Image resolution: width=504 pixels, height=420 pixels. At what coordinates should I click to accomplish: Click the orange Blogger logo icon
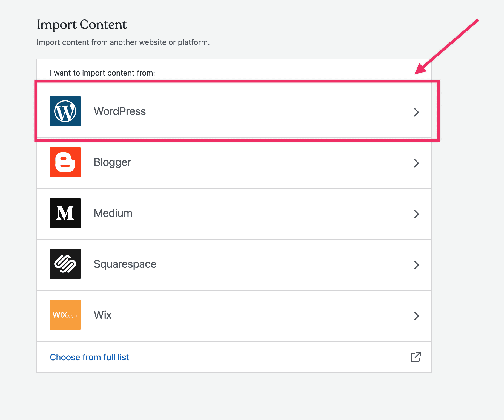65,162
